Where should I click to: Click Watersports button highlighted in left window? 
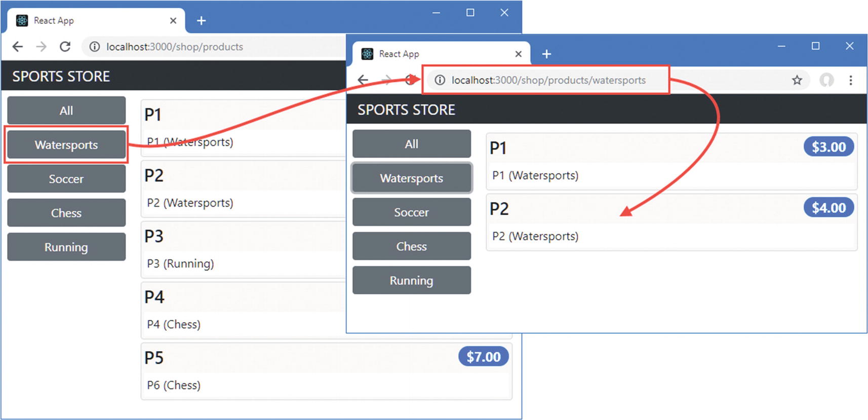click(x=66, y=145)
